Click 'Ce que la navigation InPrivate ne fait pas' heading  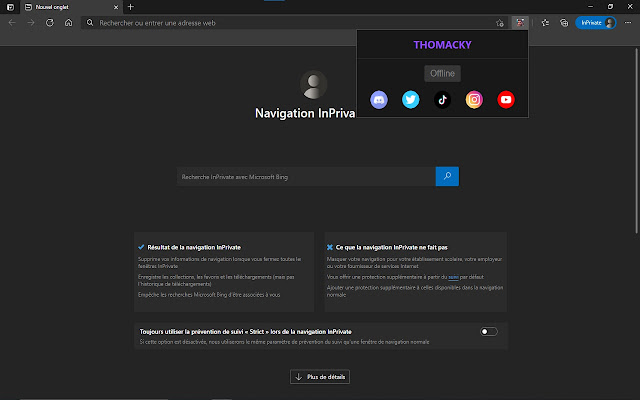(x=391, y=247)
